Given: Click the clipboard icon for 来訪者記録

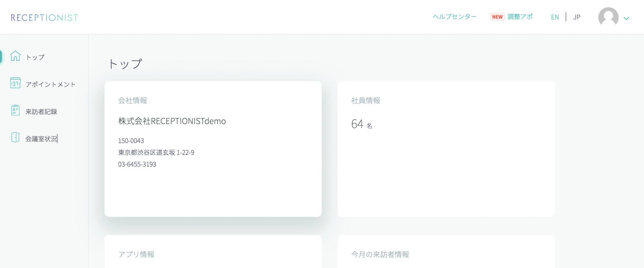Looking at the screenshot, I should [x=15, y=110].
